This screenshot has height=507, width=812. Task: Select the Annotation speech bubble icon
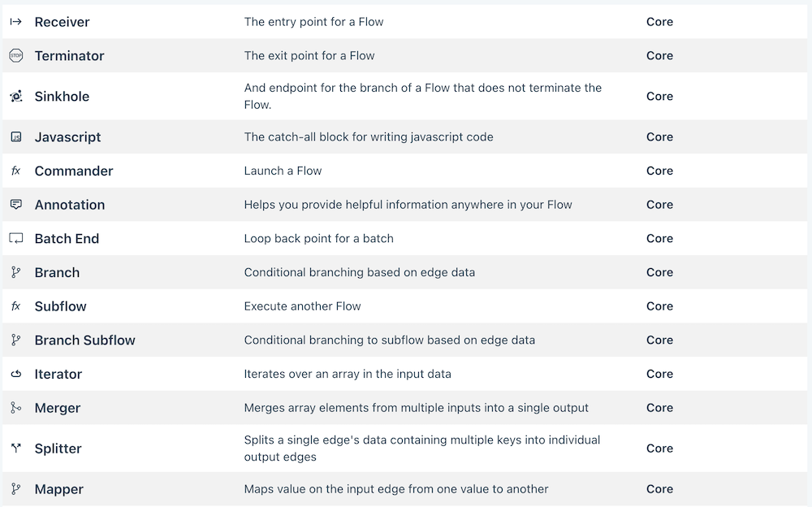point(15,205)
